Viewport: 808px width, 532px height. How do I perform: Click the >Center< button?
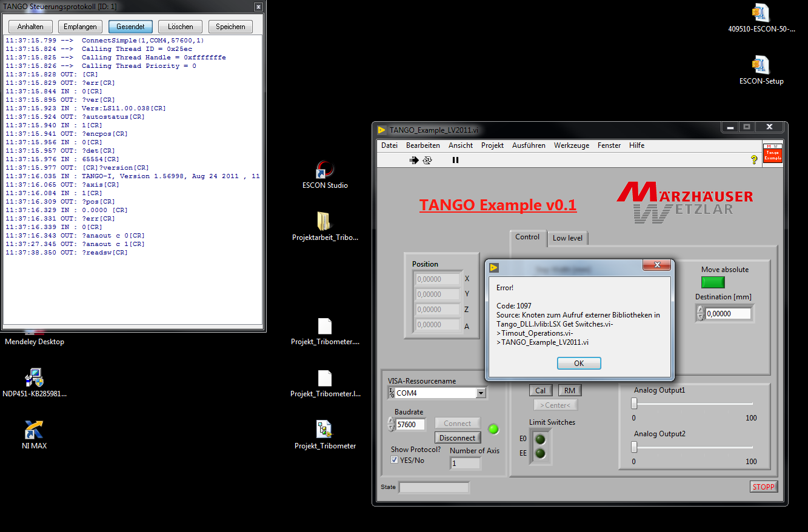pyautogui.click(x=556, y=405)
